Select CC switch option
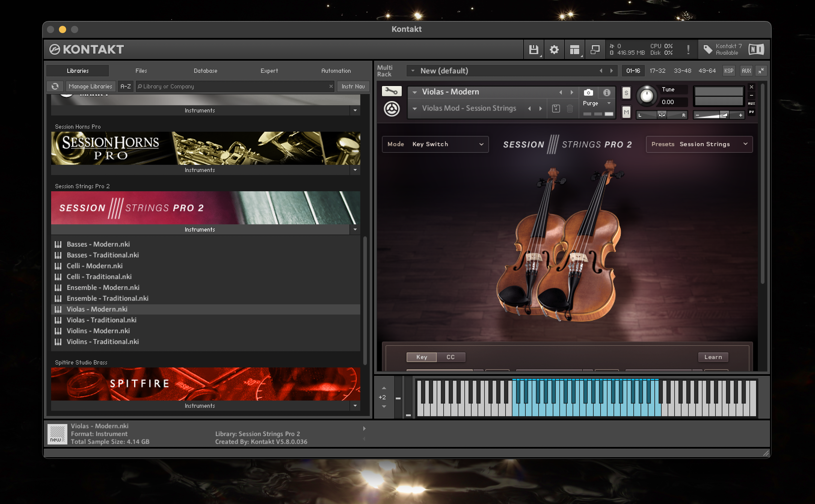The height and width of the screenshot is (504, 815). (x=451, y=357)
